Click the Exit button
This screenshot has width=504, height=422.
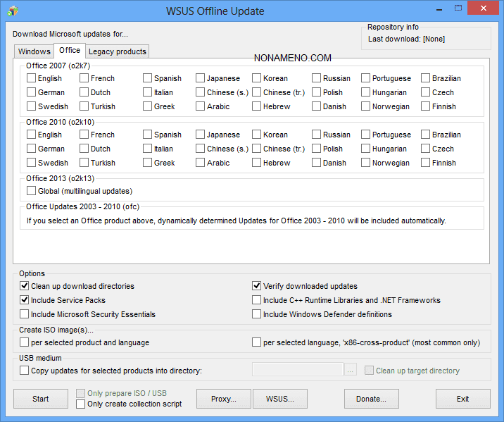[x=462, y=399]
